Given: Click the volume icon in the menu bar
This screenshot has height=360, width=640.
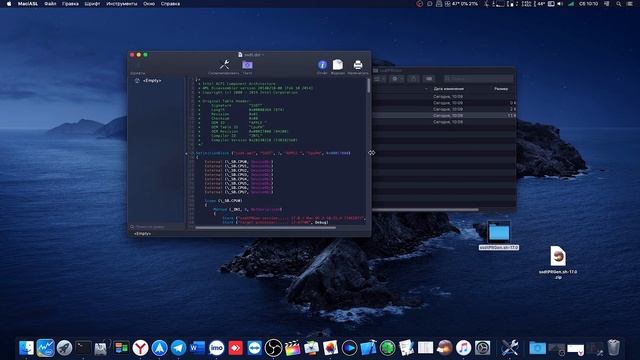Looking at the screenshot, I should coord(560,4).
